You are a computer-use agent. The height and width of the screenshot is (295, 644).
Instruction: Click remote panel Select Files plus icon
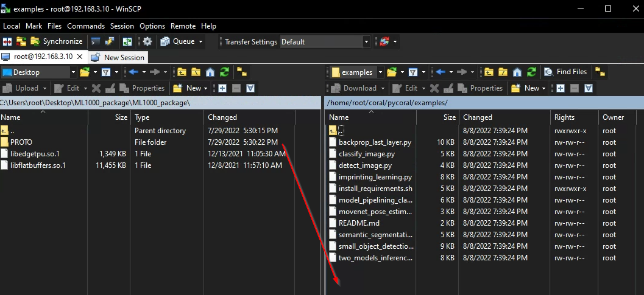click(561, 88)
